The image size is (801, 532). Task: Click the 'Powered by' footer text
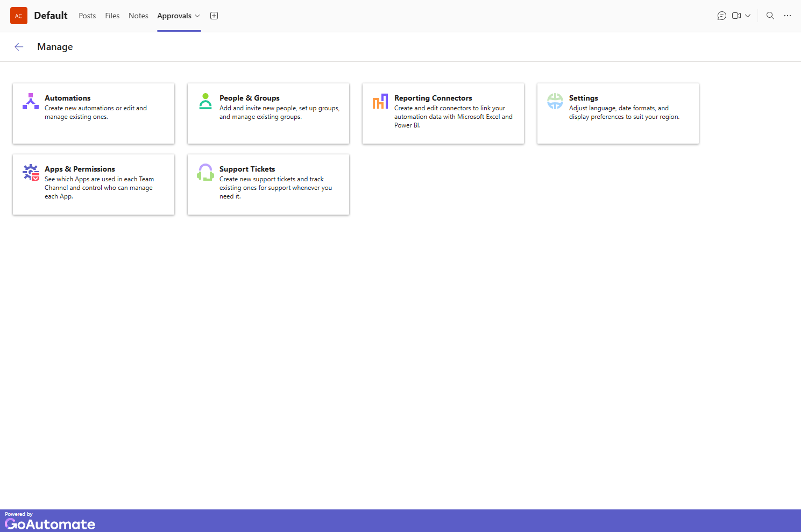(19, 514)
